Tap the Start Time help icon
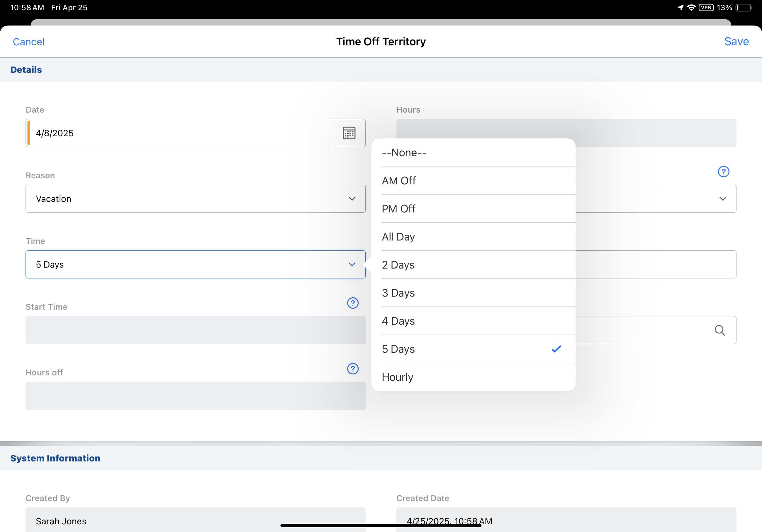The height and width of the screenshot is (532, 762). click(x=353, y=303)
